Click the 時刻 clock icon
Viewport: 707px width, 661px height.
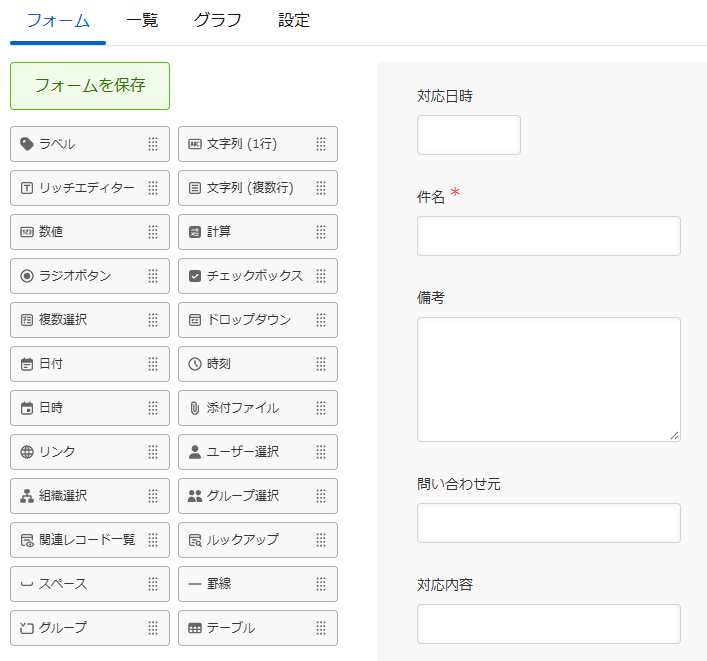pos(195,364)
